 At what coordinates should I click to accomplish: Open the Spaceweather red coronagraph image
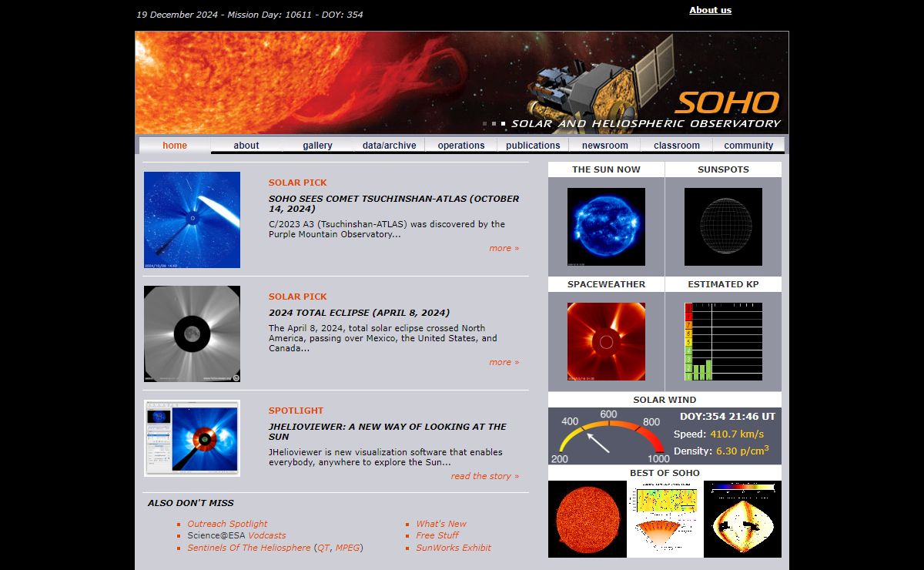pyautogui.click(x=606, y=341)
